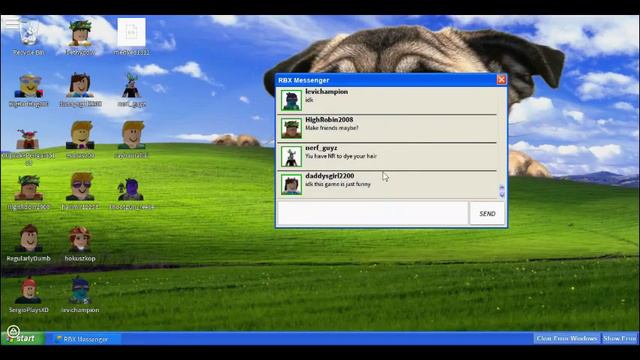
Task: Select the daddysgirl2200 username in the chat
Action: click(330, 176)
